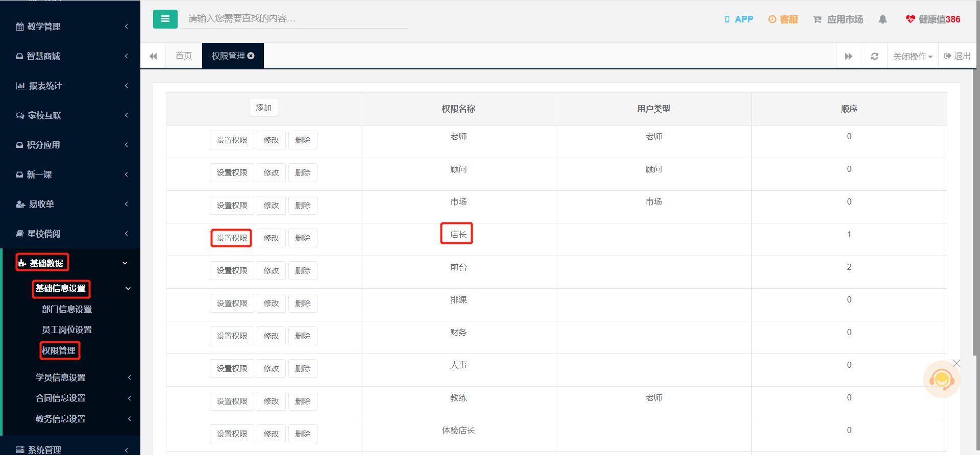Collapse the 基础数据 sidebar section
Viewport: 980px width, 455px height.
pos(70,263)
